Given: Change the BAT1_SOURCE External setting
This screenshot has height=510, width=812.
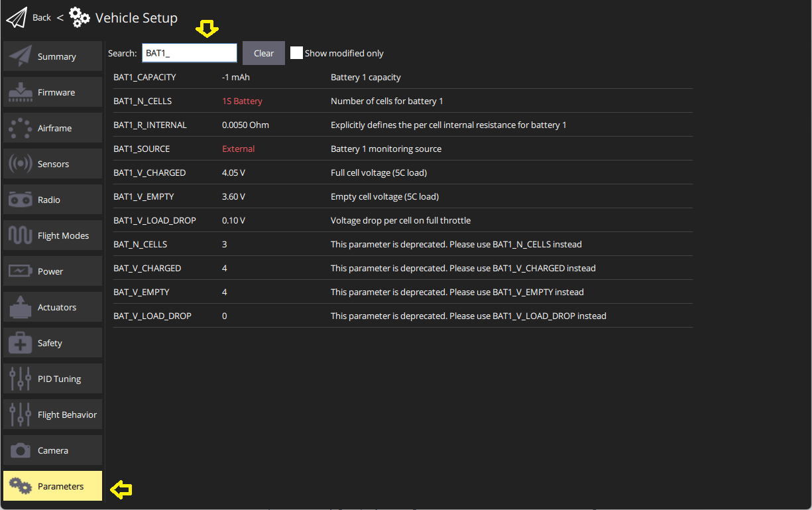Looking at the screenshot, I should click(238, 149).
